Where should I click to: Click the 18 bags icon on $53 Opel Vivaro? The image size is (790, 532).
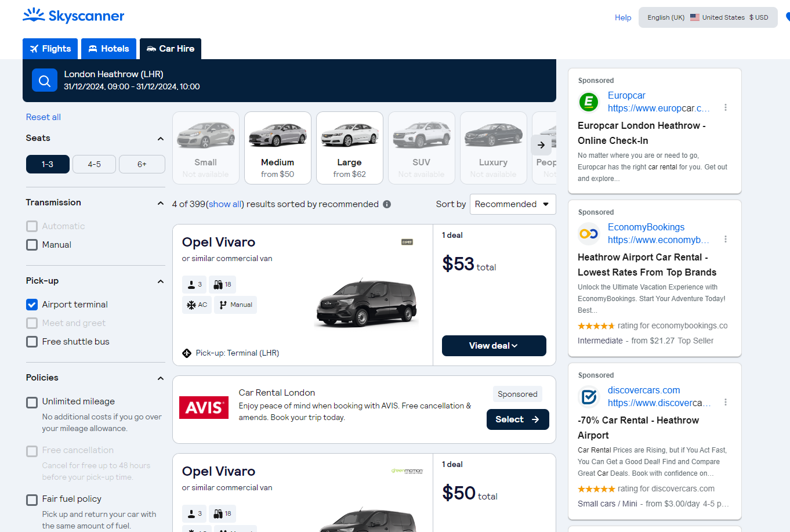[222, 284]
